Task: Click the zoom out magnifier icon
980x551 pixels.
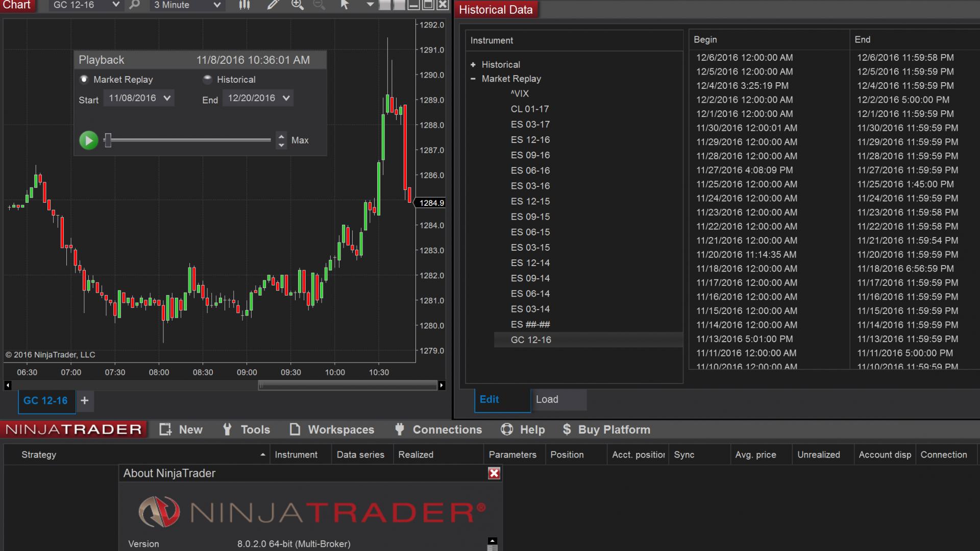Action: tap(319, 5)
